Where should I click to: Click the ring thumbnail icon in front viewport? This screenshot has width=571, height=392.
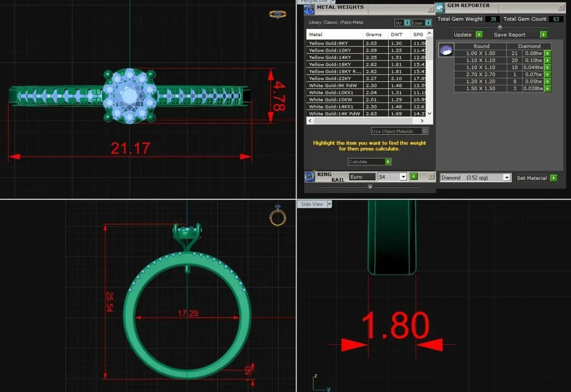pyautogui.click(x=277, y=216)
